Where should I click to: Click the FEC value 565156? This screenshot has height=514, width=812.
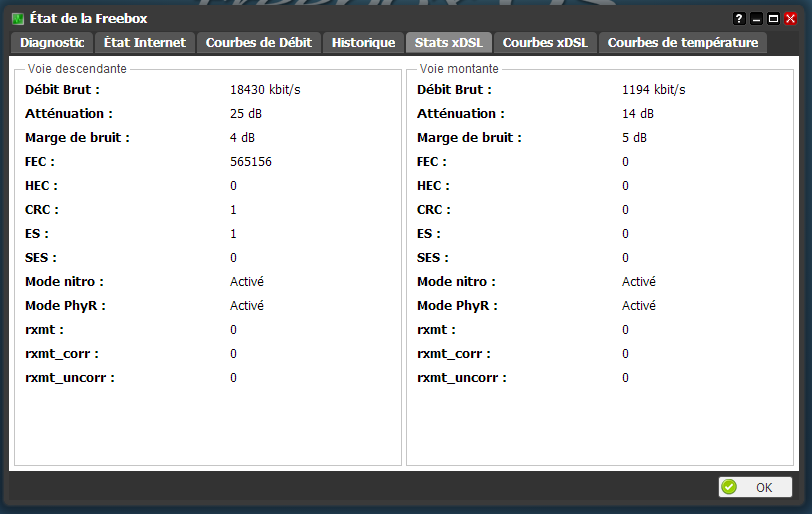point(251,162)
